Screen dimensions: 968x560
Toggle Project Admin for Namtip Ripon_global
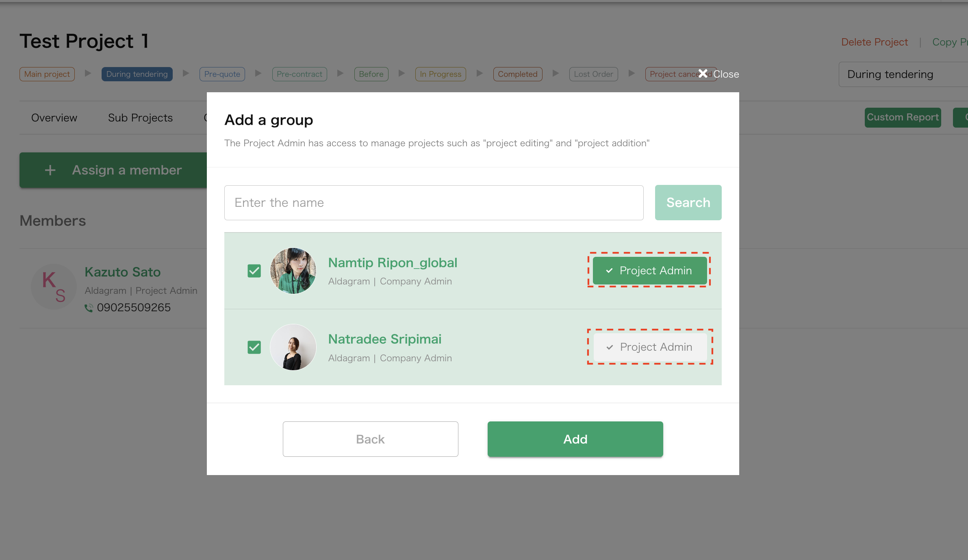tap(649, 271)
